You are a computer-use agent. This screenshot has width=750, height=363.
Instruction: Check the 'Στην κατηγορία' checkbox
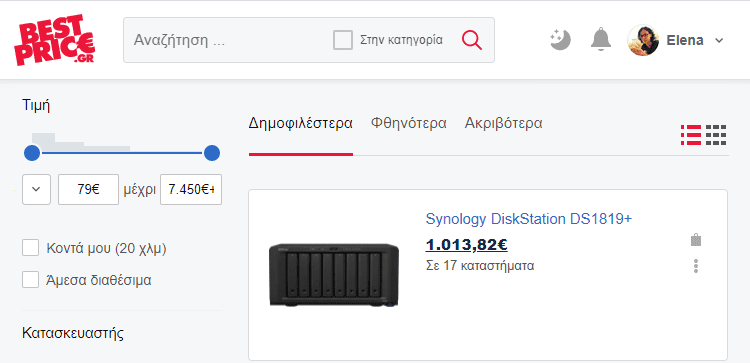click(x=343, y=40)
